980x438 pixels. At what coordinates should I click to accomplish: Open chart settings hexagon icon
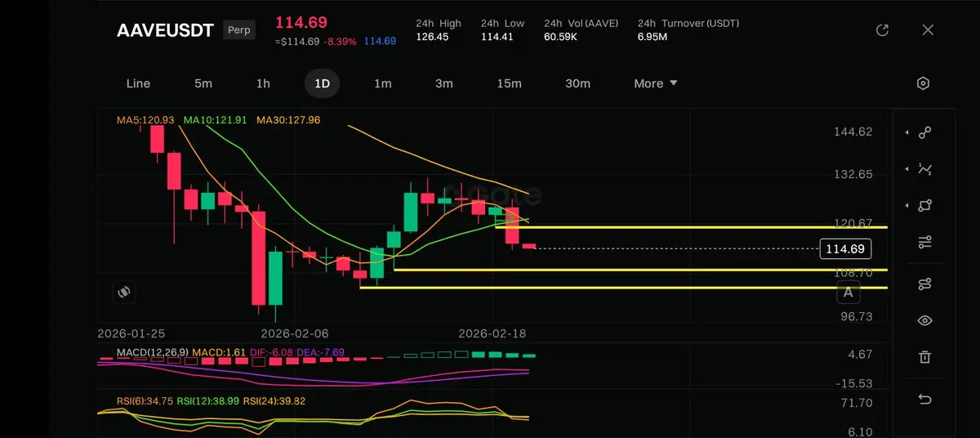click(x=923, y=83)
